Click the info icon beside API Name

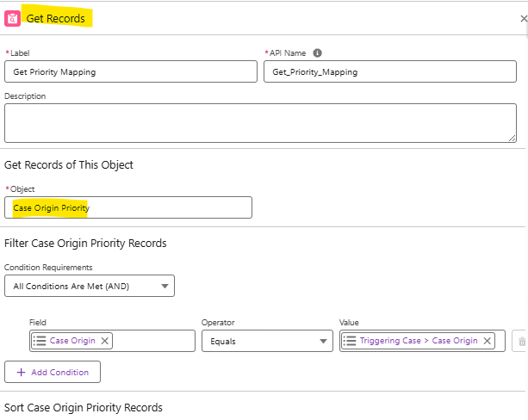[x=317, y=52]
